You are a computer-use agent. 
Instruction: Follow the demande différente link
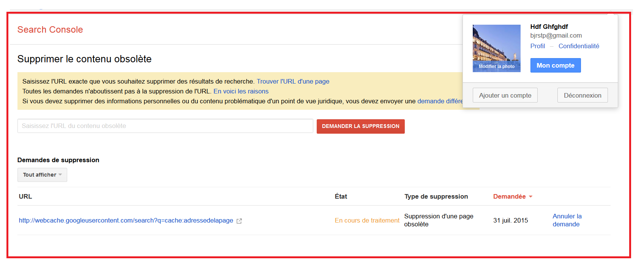440,101
